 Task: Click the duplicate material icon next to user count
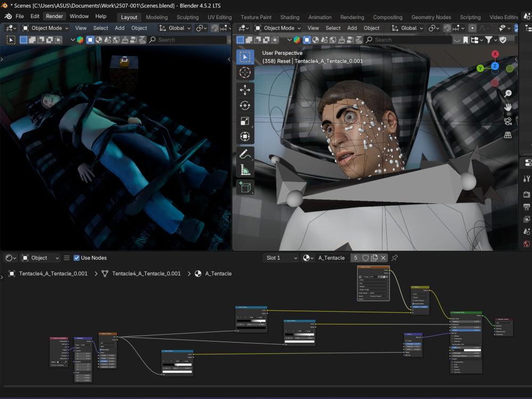coord(374,258)
